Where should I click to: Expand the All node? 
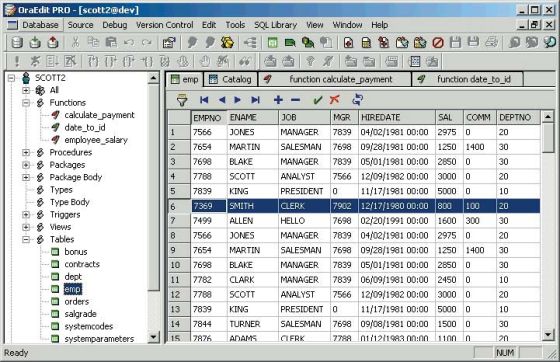26,90
